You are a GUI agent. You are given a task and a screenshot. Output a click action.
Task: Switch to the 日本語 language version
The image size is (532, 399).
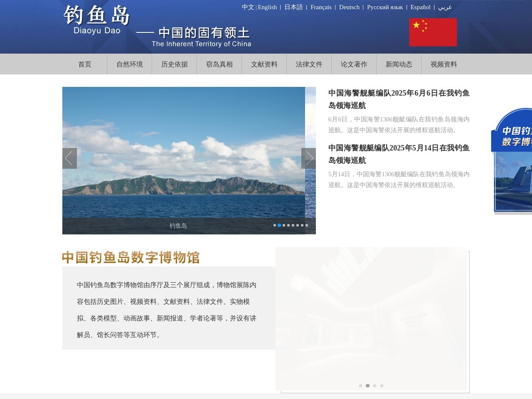pyautogui.click(x=293, y=7)
